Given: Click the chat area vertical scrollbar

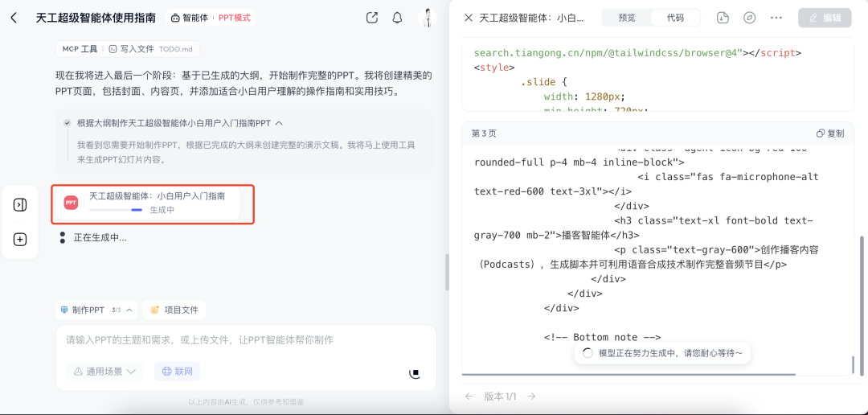Looking at the screenshot, I should click(447, 273).
